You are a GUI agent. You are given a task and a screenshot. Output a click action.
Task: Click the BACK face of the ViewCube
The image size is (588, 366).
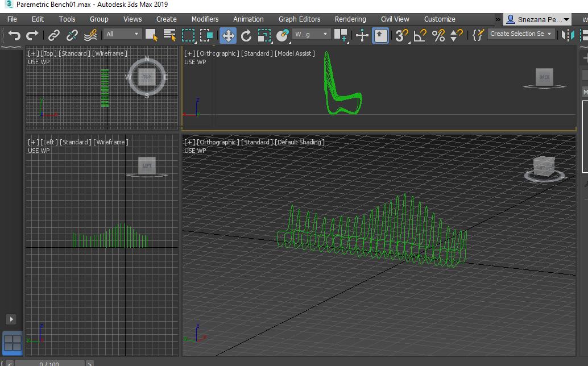[544, 77]
